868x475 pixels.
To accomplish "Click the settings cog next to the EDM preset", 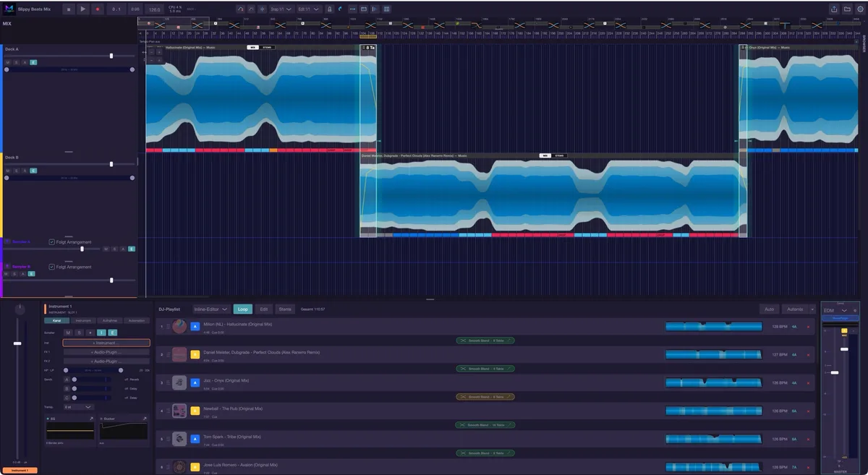I will [854, 310].
